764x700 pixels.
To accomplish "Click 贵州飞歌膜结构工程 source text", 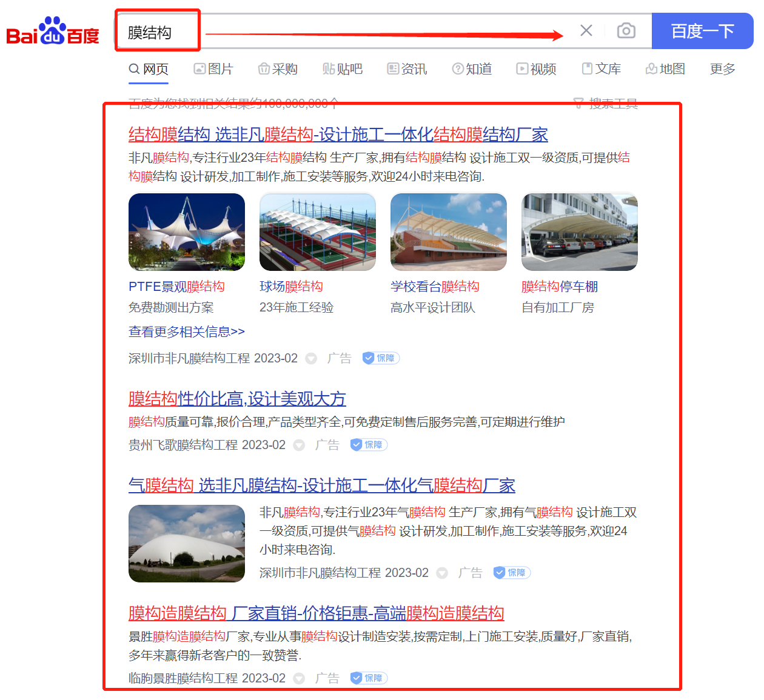I will point(183,445).
